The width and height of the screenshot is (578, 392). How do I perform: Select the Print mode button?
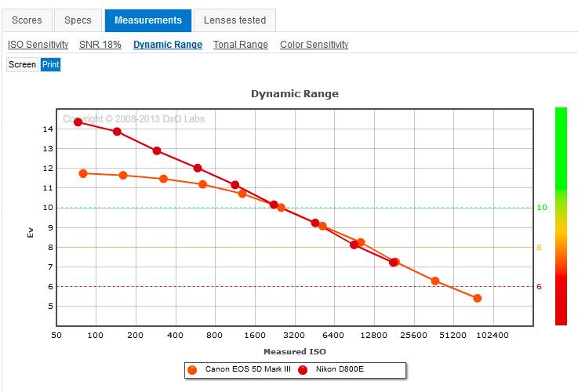(x=50, y=64)
